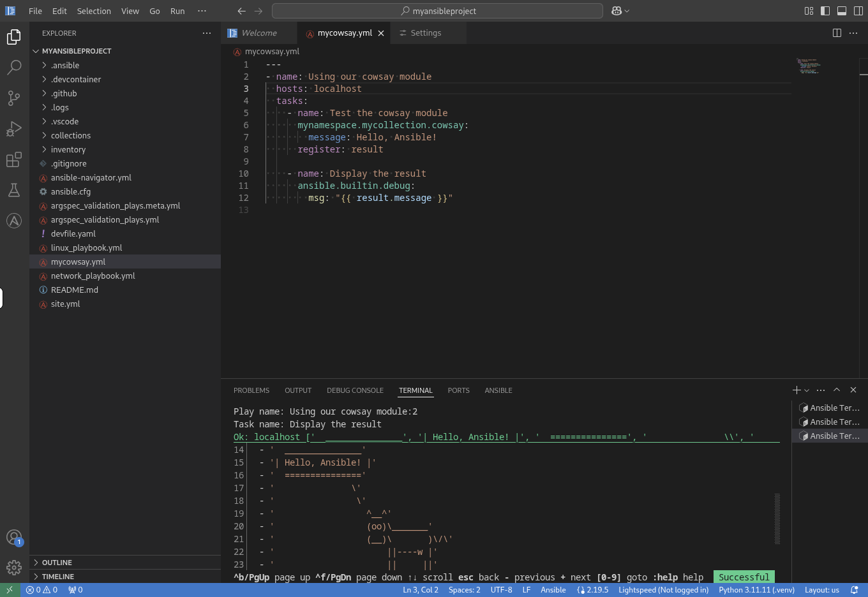Switch to the Welcome tab

point(259,33)
